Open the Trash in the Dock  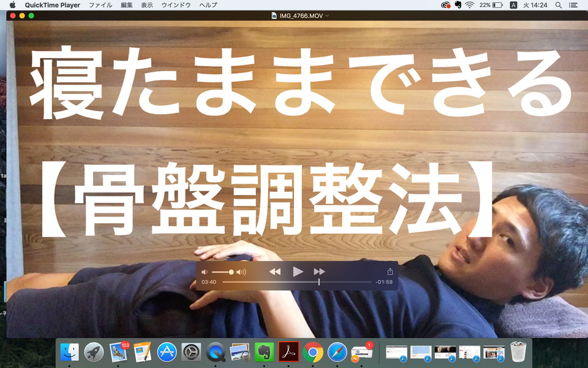[518, 352]
